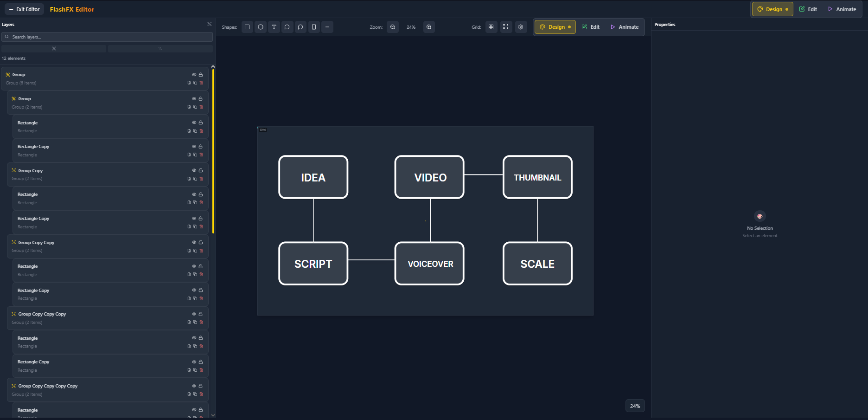Select the Text tool
This screenshot has height=420, width=868.
coord(274,27)
